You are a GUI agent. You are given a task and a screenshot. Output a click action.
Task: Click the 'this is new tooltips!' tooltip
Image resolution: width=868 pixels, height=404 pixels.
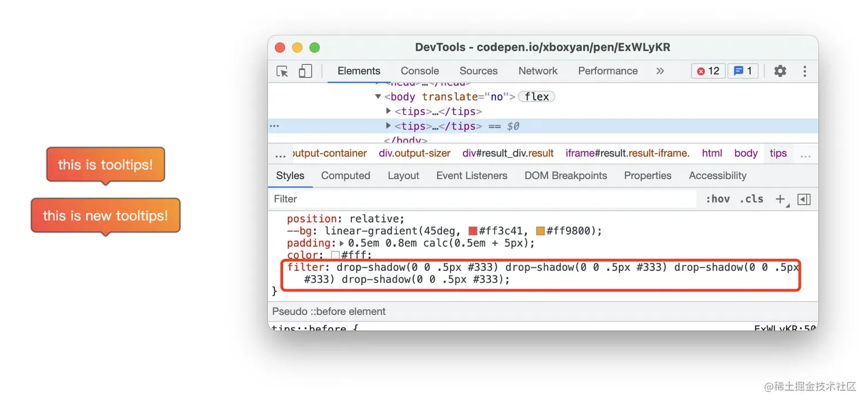coord(106,216)
